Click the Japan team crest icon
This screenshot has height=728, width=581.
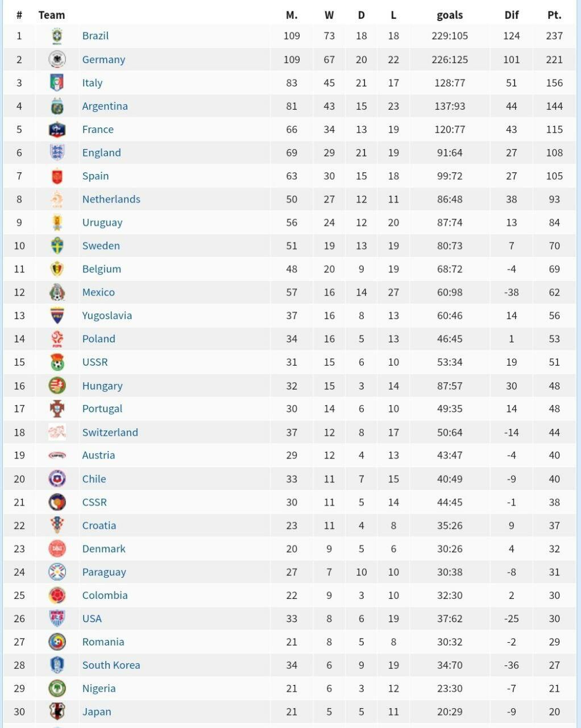pos(57,712)
